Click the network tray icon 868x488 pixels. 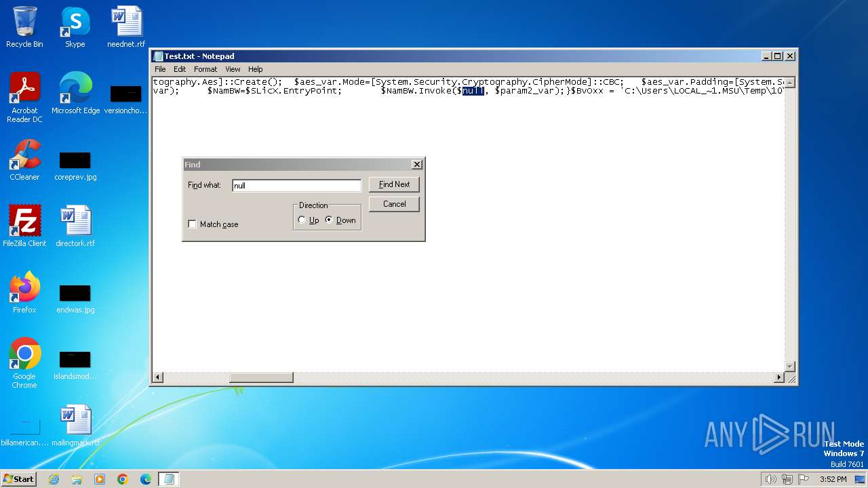(x=787, y=479)
